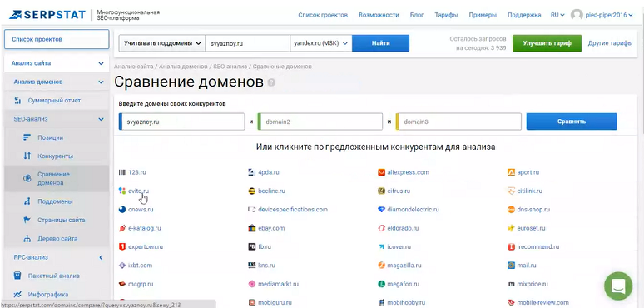Select competitor devicespecifications.com link

point(293,210)
